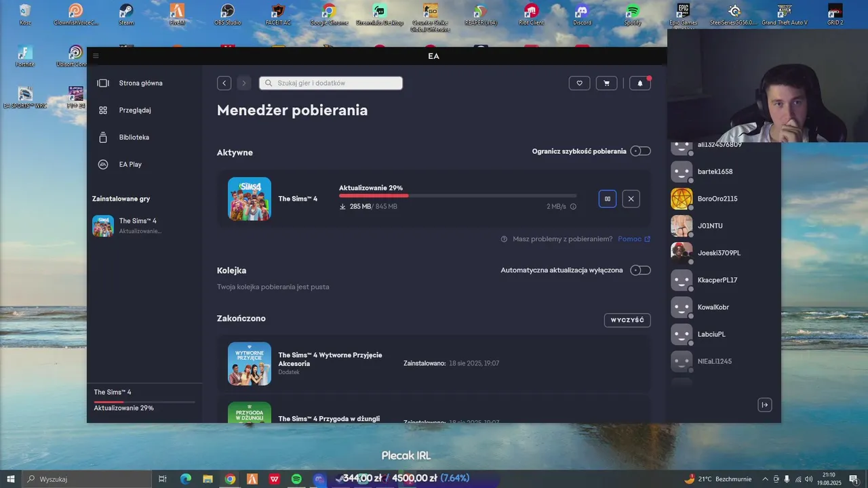This screenshot has height=488, width=868.
Task: Open taskbar volume control
Action: coord(808,479)
